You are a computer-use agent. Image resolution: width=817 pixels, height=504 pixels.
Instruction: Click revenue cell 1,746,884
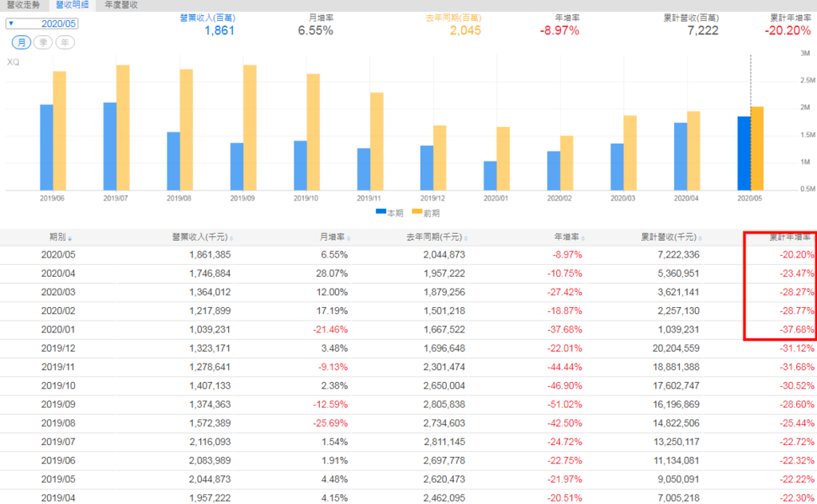point(210,274)
